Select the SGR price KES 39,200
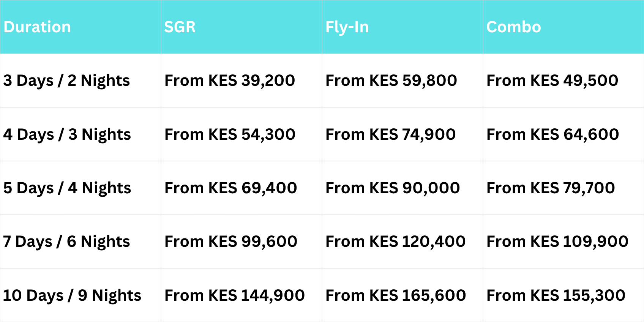The width and height of the screenshot is (644, 322). click(x=230, y=80)
